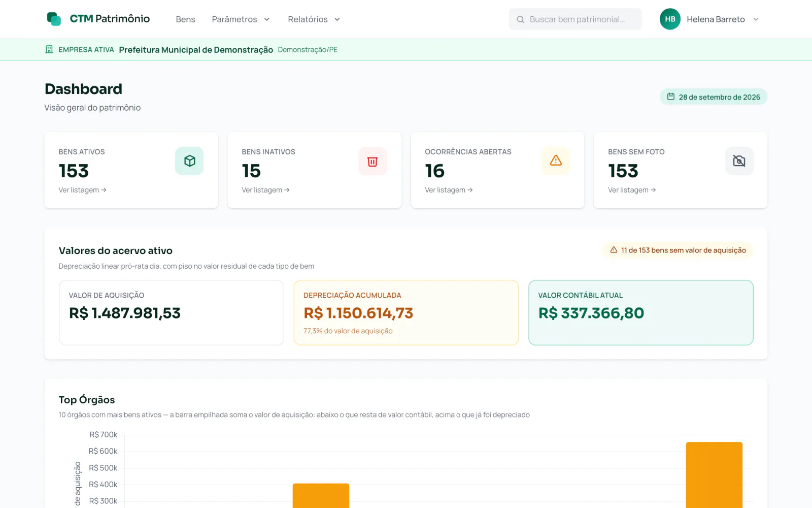Focus the Buscar bem patrimonial search field
812x508 pixels.
pyautogui.click(x=575, y=19)
